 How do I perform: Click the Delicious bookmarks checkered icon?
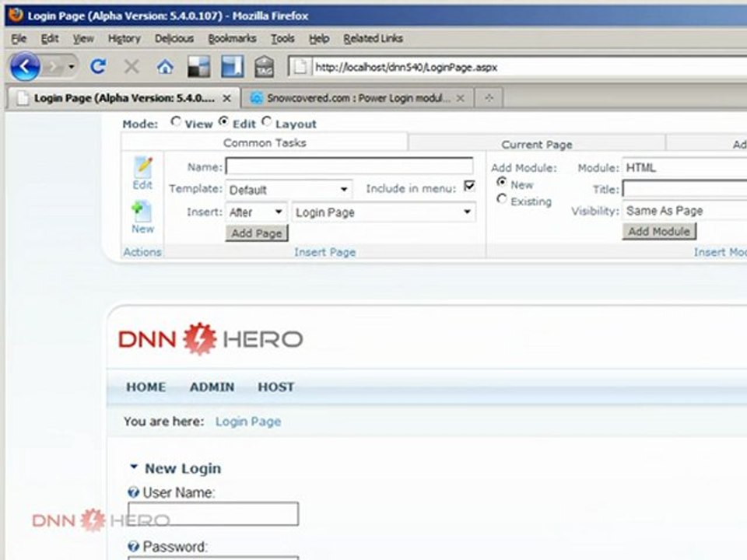pyautogui.click(x=198, y=67)
